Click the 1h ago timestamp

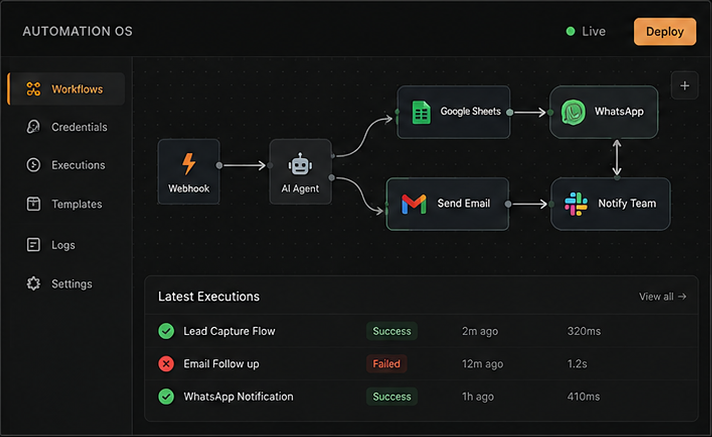478,397
